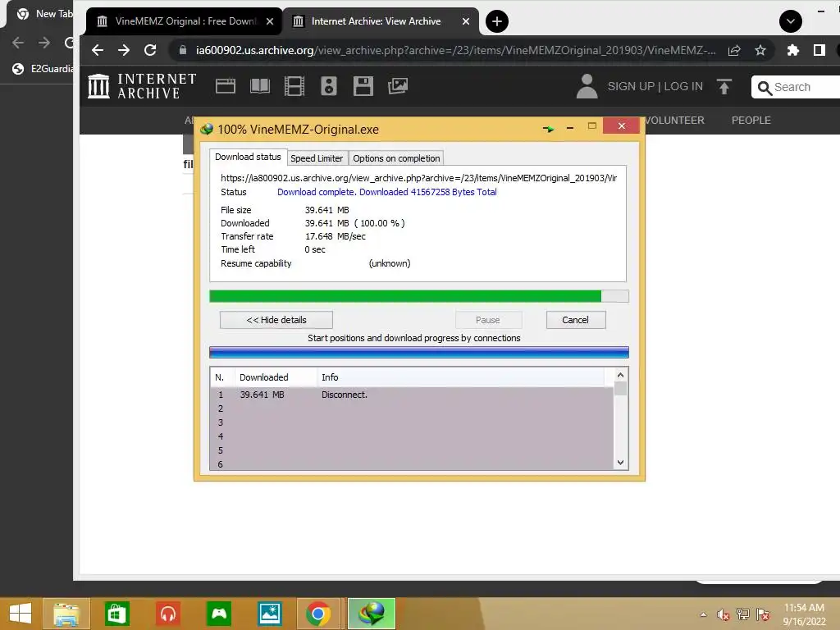
Task: Open Google Chrome from taskbar
Action: (318, 614)
